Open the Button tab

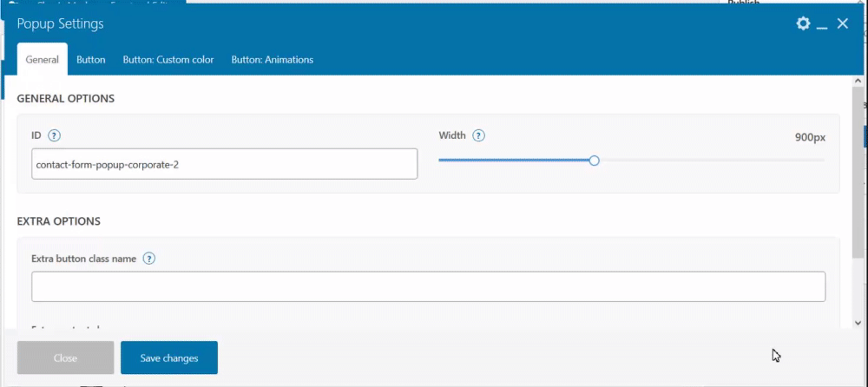(91, 60)
